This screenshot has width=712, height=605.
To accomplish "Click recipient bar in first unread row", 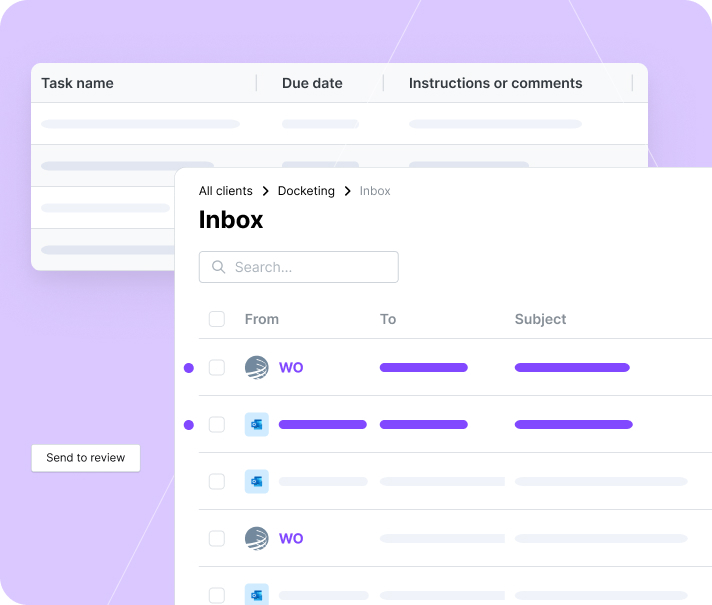I will [424, 367].
